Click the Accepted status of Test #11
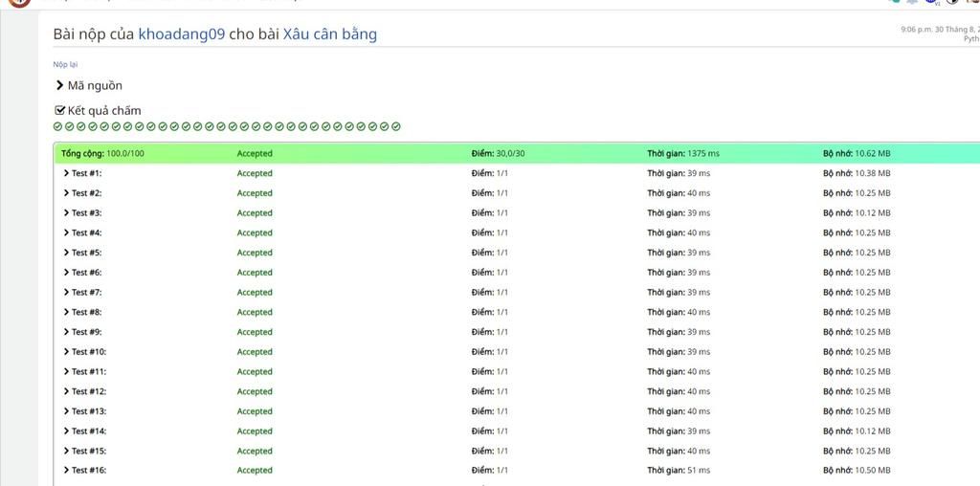Viewport: 980px width, 486px height. click(x=255, y=372)
